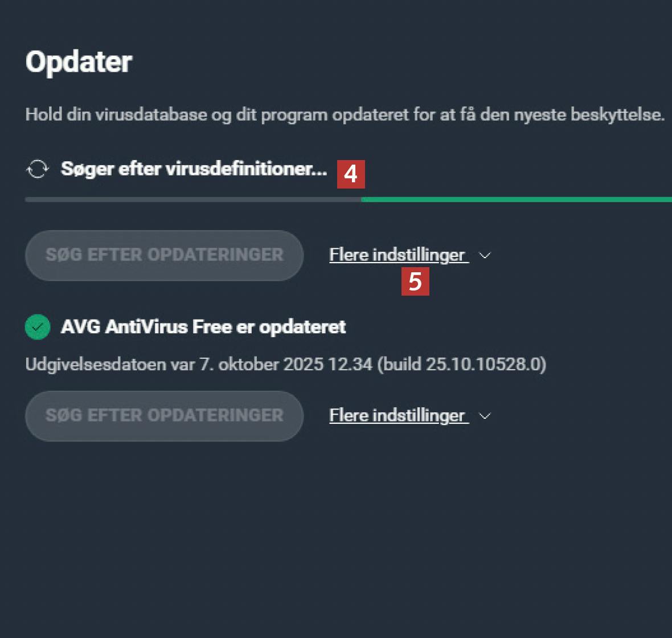Image resolution: width=672 pixels, height=638 pixels.
Task: Open Flere indstillinger for virus definitions
Action: [x=398, y=255]
